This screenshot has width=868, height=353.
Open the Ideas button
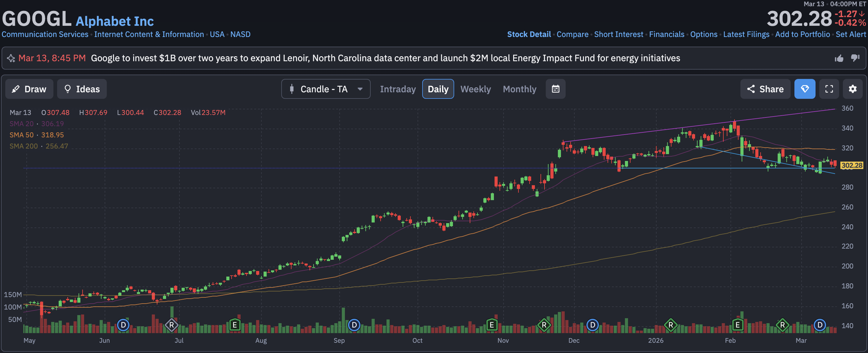point(82,89)
